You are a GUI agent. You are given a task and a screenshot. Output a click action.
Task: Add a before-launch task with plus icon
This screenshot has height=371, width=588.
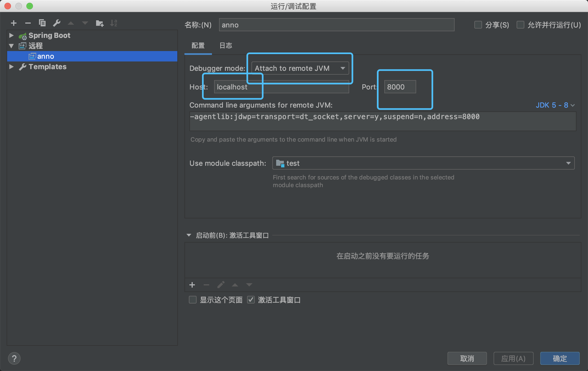(x=192, y=285)
